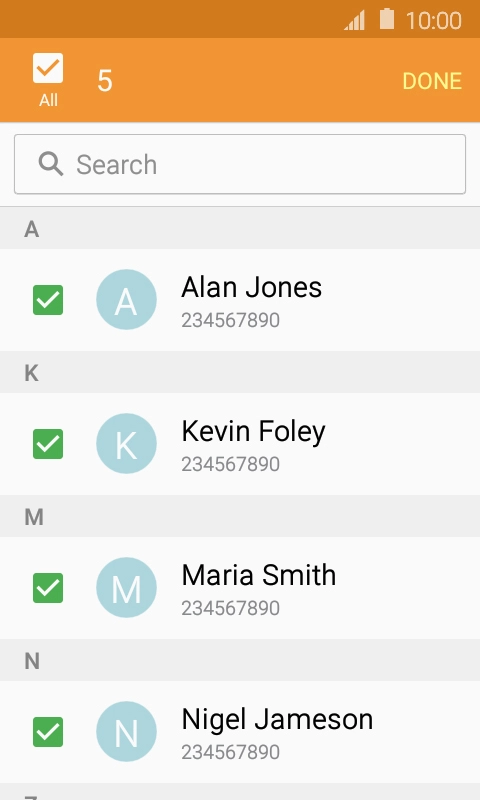Viewport: 480px width, 800px height.
Task: Tap the battery status icon
Action: coord(387,19)
